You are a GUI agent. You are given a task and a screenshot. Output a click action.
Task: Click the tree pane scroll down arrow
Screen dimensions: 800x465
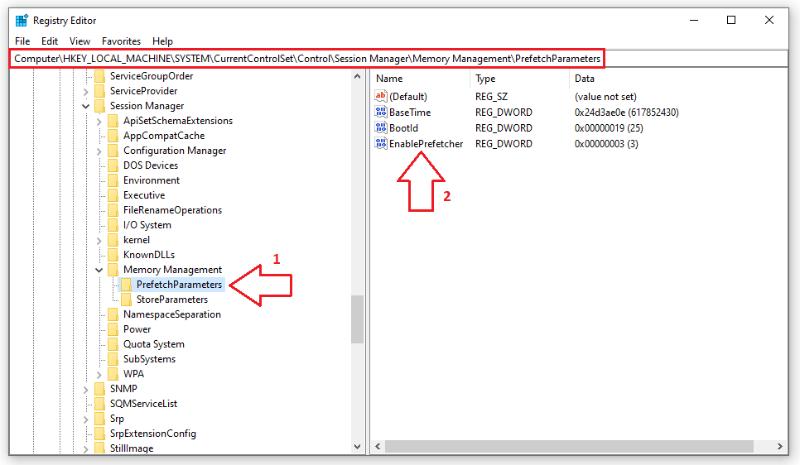pos(357,447)
